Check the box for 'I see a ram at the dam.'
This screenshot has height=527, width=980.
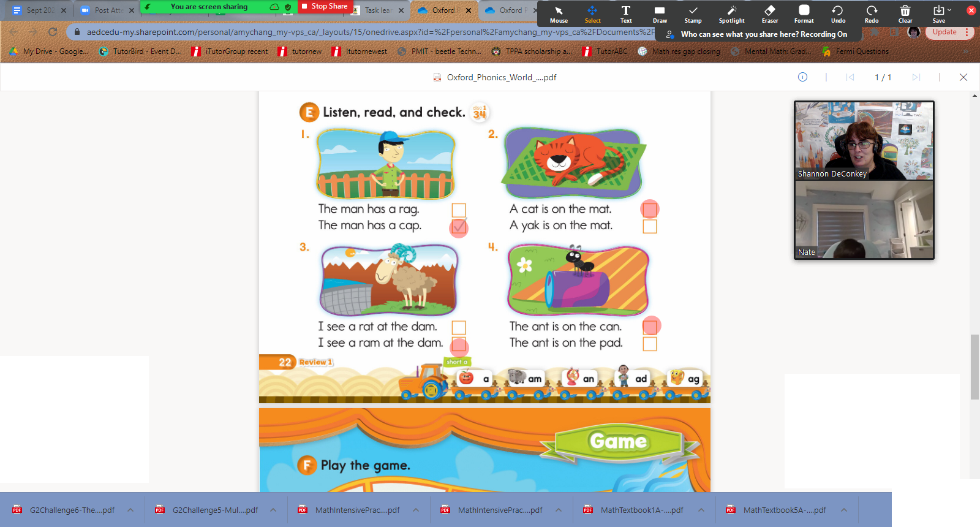click(x=459, y=344)
